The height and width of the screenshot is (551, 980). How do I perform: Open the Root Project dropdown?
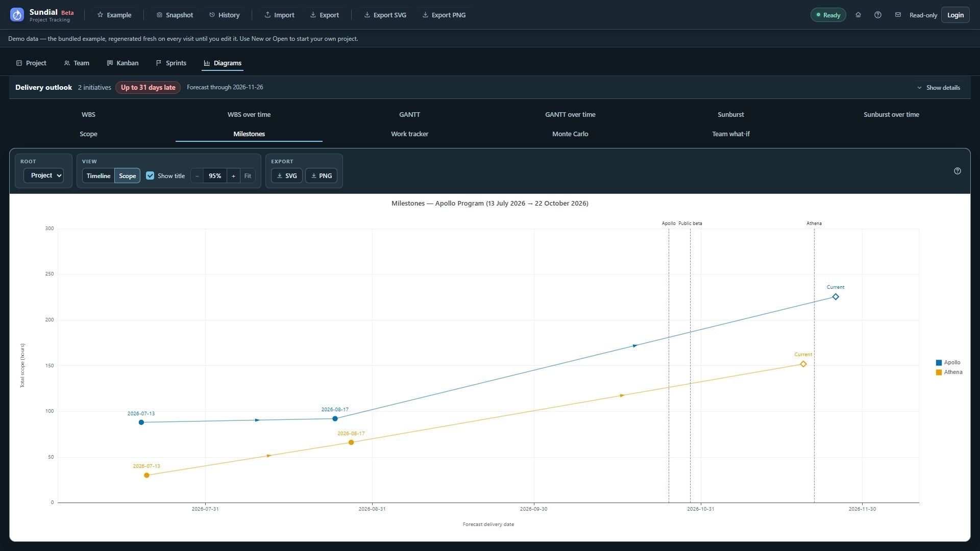pyautogui.click(x=43, y=176)
